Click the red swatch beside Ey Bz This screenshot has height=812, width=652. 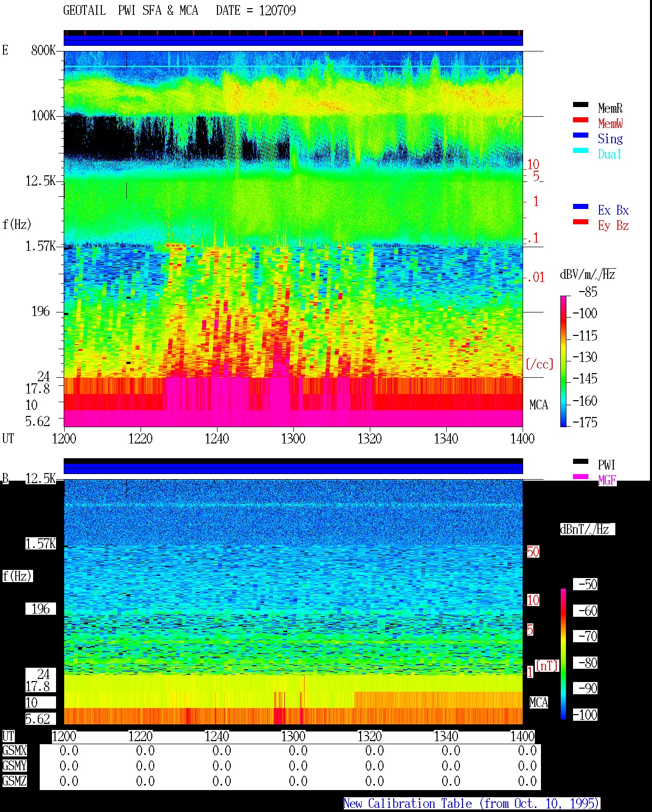(581, 222)
